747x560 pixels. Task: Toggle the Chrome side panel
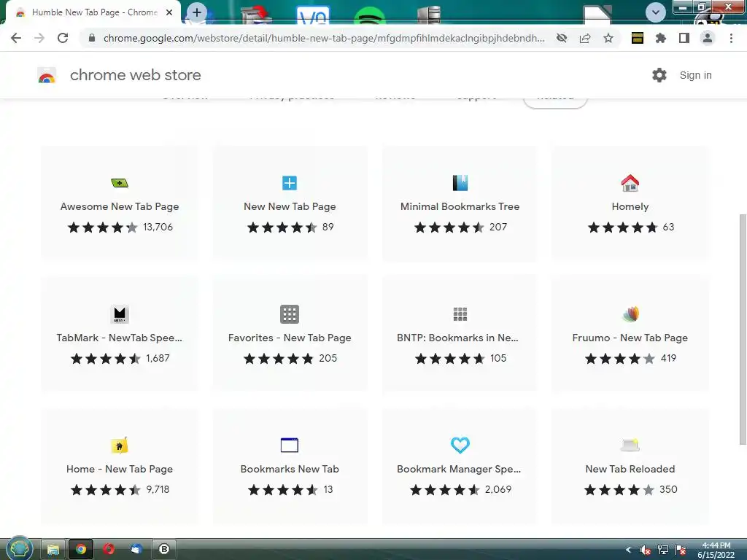(684, 38)
